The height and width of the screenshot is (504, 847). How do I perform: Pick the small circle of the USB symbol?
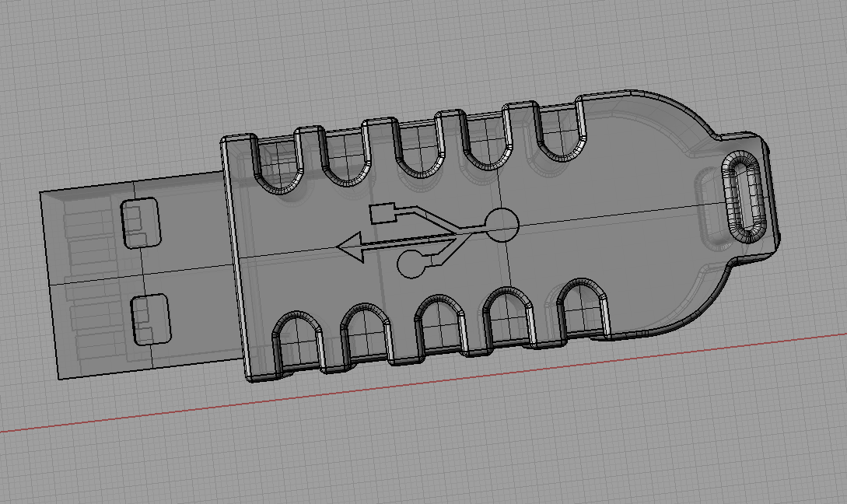411,264
